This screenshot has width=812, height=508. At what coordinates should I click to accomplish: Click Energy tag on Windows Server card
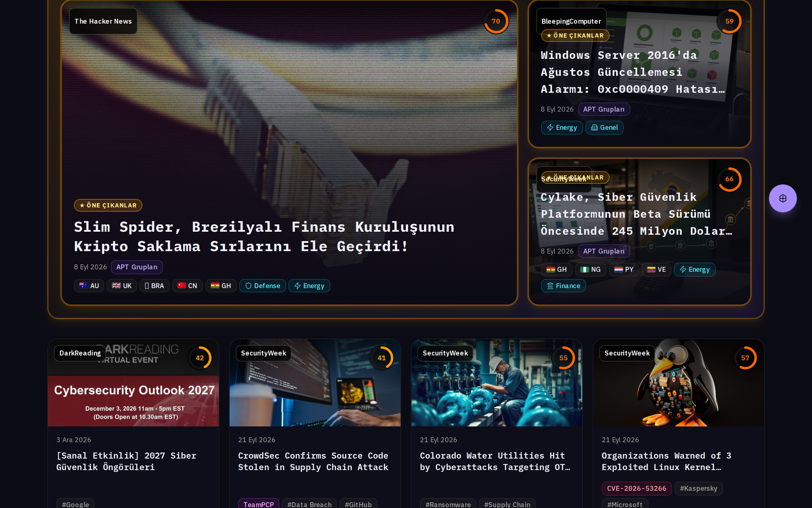click(x=562, y=128)
